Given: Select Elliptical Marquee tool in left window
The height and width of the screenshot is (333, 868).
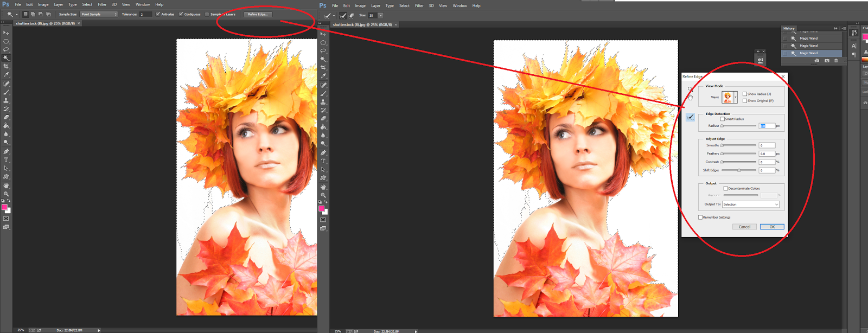Looking at the screenshot, I should click(x=6, y=41).
